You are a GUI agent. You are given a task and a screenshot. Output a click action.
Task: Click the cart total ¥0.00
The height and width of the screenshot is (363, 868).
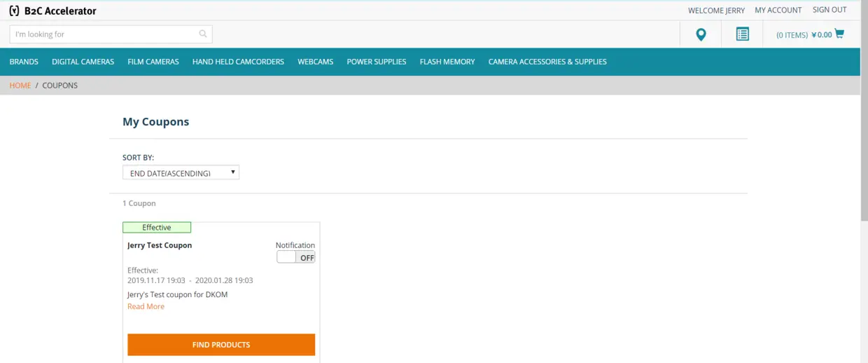tap(821, 34)
